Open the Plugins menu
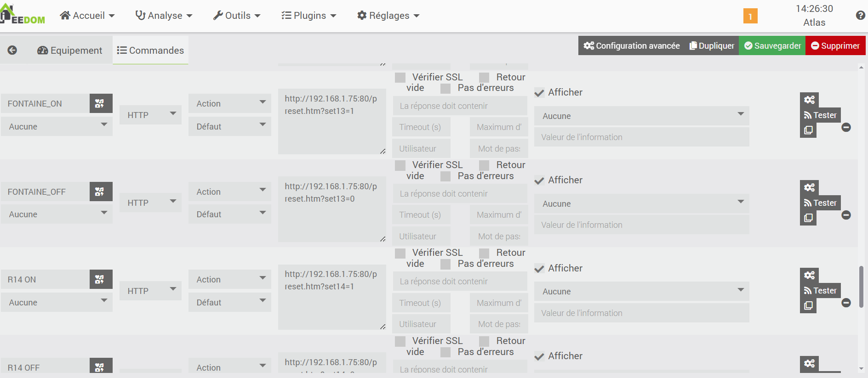Image resolution: width=868 pixels, height=378 pixels. (309, 16)
